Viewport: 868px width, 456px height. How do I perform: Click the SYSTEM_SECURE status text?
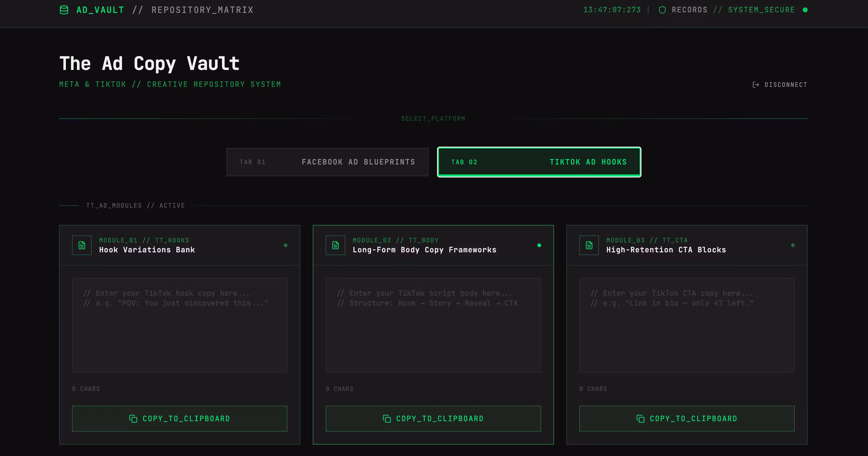pos(761,10)
